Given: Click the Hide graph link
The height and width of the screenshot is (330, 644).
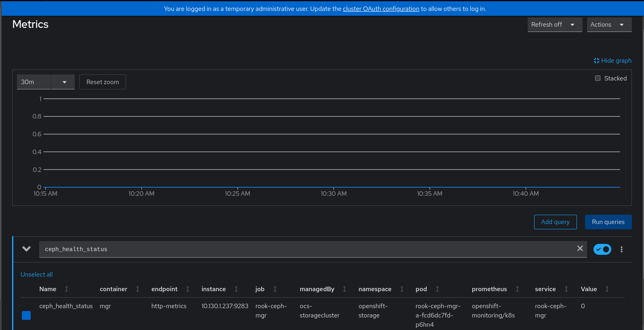Looking at the screenshot, I should coord(612,61).
